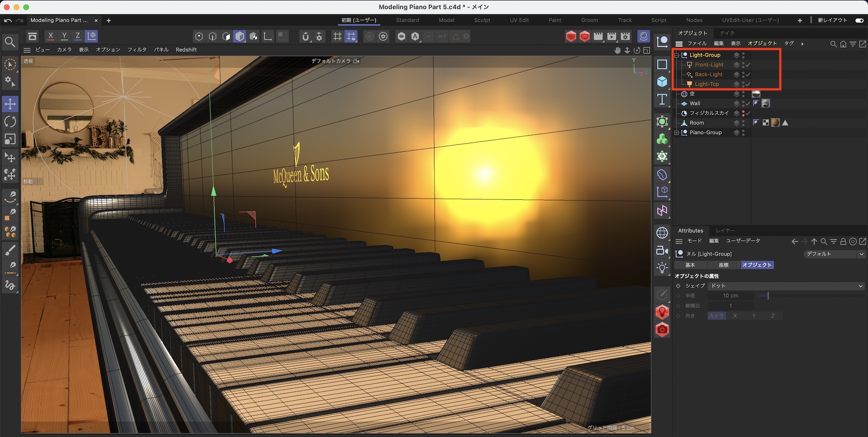
Task: Open the search magnifier in left toolbar
Action: coord(10,42)
